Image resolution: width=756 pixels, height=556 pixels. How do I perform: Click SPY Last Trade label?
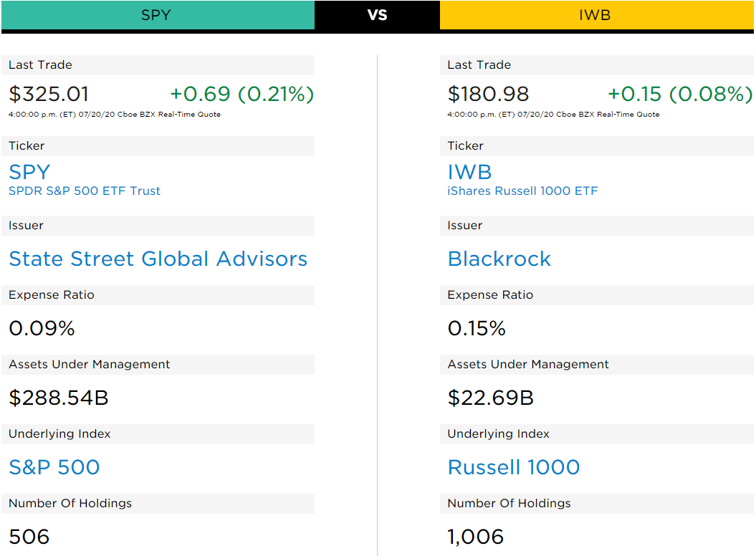41,64
